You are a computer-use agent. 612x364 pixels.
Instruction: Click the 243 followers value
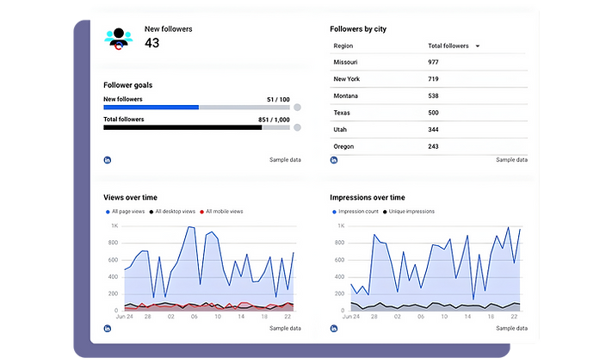(x=433, y=146)
